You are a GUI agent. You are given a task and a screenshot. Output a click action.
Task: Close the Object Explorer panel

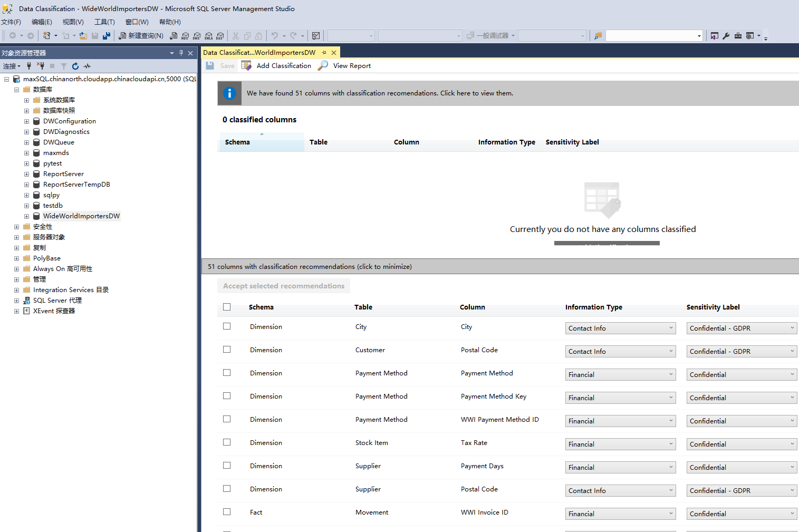click(x=190, y=53)
